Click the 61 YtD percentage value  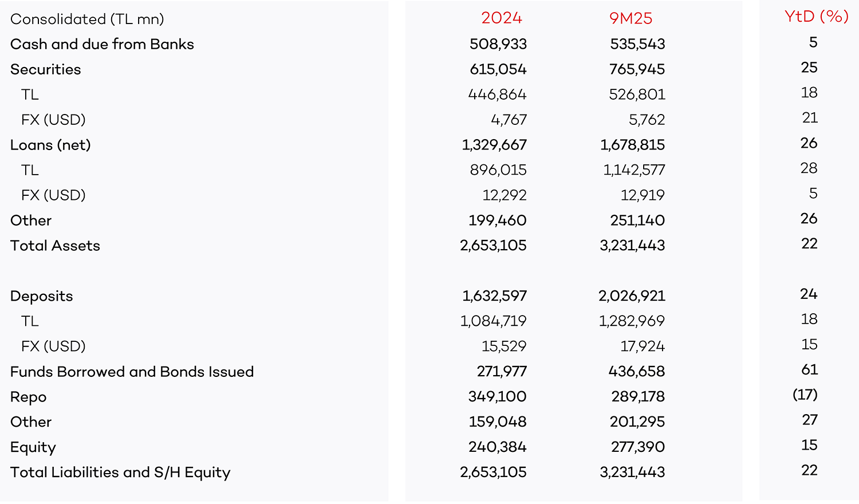coord(809,369)
